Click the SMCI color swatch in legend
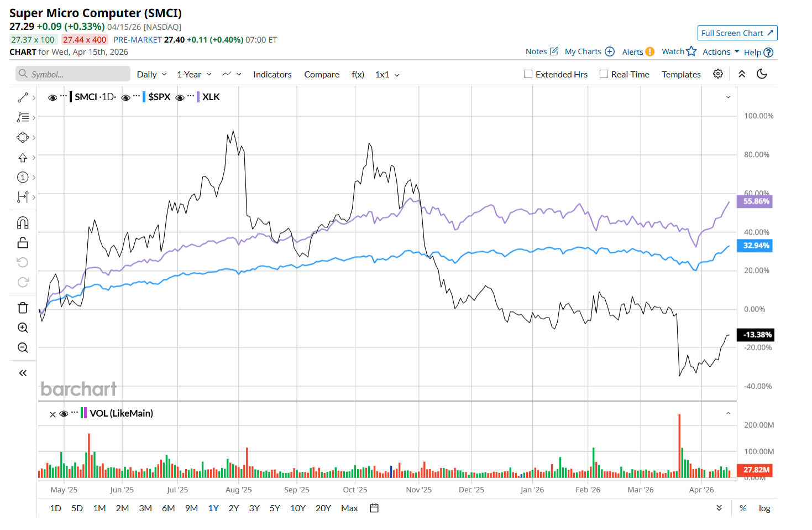 71,97
